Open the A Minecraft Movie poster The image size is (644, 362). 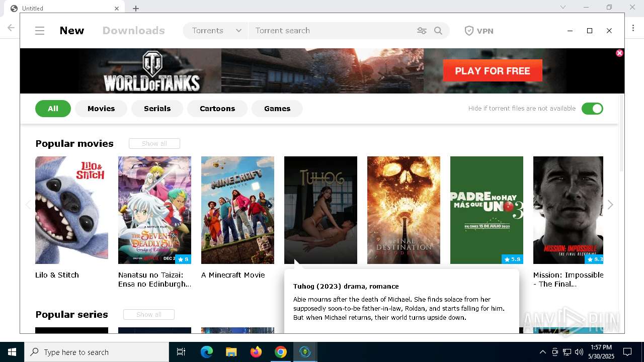(237, 210)
